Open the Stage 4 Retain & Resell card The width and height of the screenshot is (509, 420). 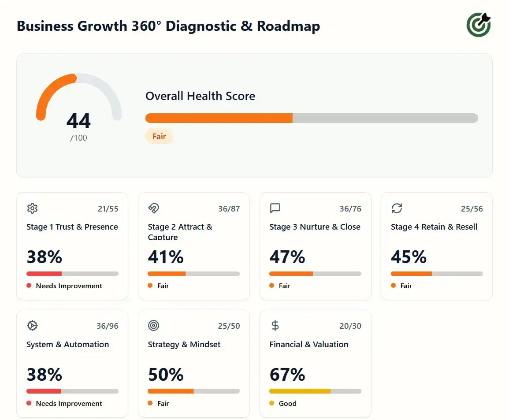point(436,246)
